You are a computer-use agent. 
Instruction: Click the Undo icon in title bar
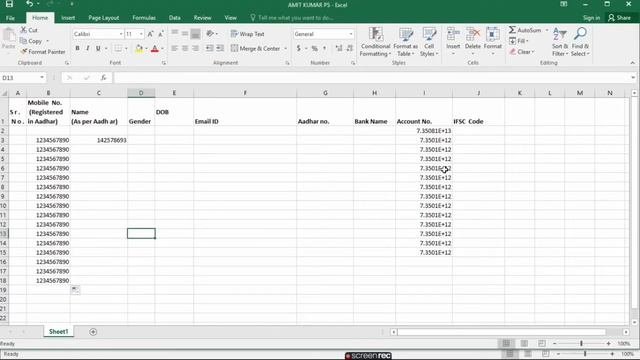29,4
